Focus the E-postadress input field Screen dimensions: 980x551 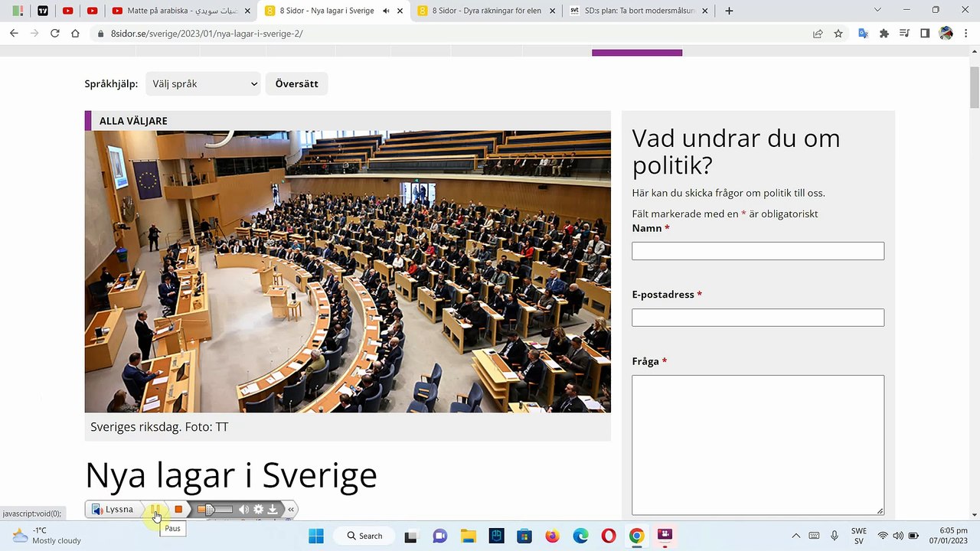tap(758, 317)
